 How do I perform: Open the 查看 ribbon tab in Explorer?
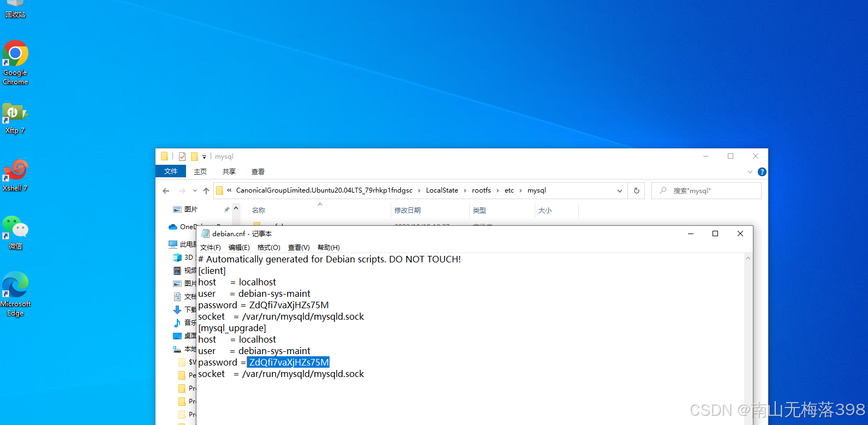(258, 171)
